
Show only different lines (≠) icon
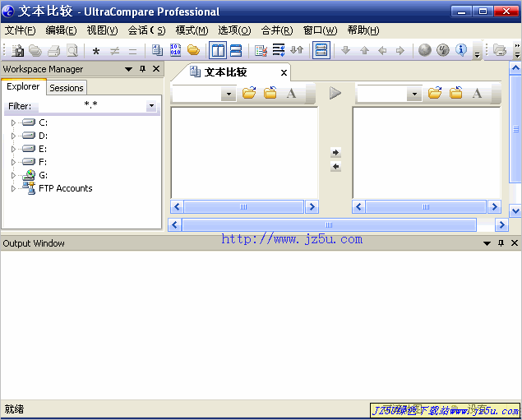pyautogui.click(x=114, y=51)
